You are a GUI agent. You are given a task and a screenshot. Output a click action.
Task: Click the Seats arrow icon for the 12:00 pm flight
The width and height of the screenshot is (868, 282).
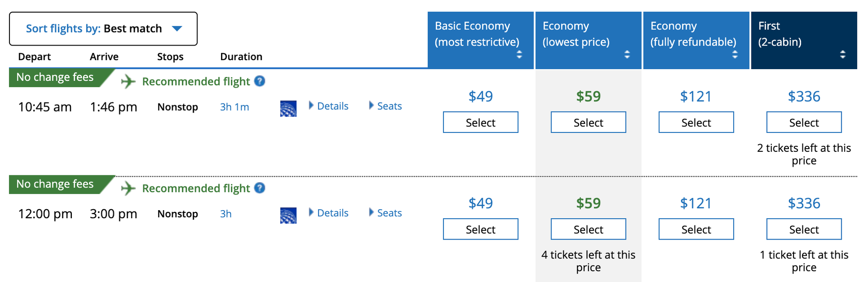[x=371, y=212]
